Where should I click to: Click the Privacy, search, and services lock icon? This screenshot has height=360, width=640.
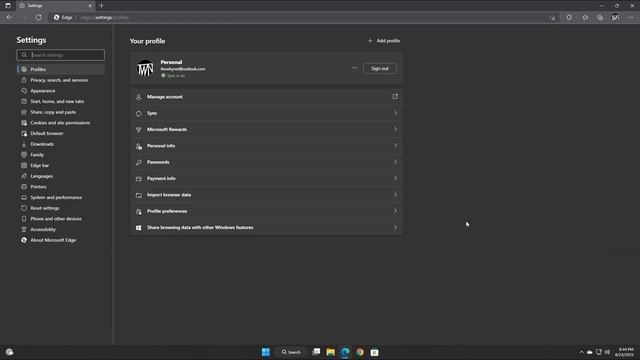[x=24, y=80]
